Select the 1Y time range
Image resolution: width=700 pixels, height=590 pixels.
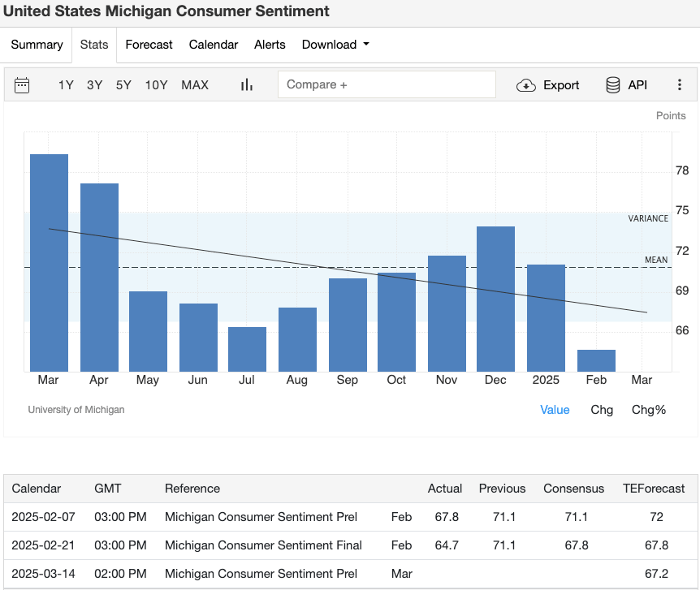click(x=66, y=84)
